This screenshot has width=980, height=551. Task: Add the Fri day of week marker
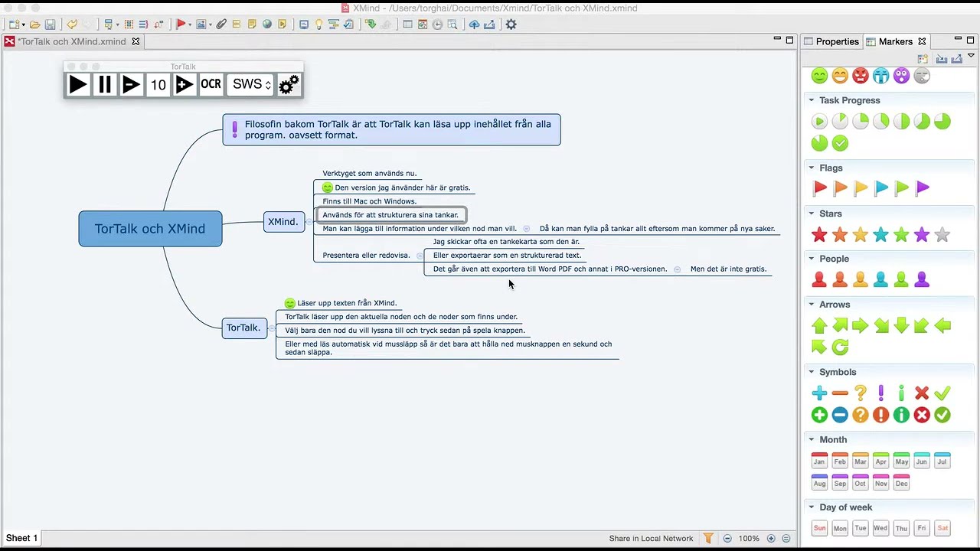[x=922, y=528]
